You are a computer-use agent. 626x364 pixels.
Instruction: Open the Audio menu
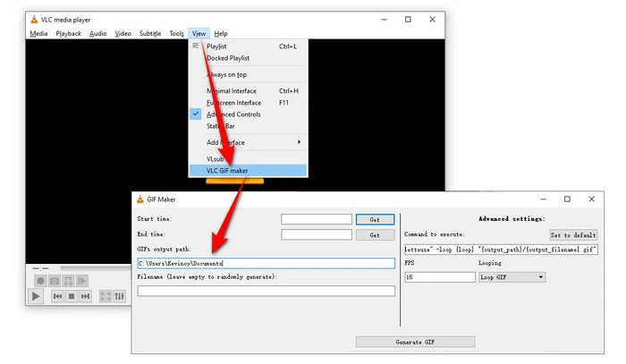[97, 33]
